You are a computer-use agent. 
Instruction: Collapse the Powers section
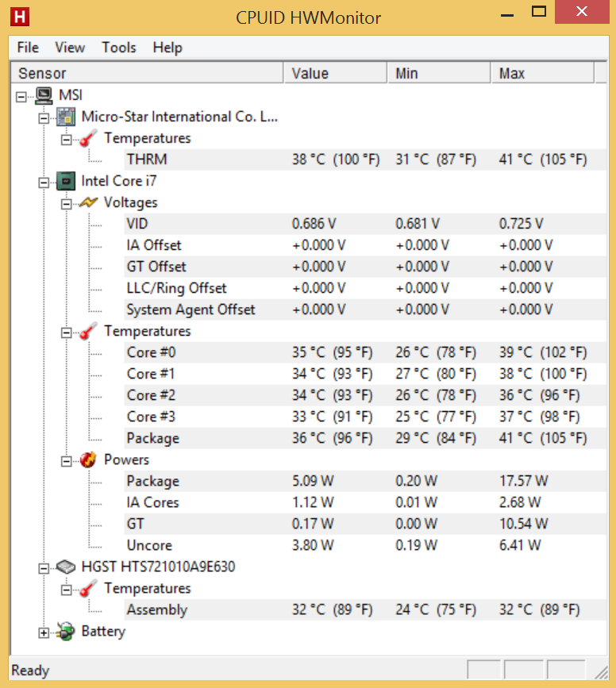pyautogui.click(x=66, y=461)
